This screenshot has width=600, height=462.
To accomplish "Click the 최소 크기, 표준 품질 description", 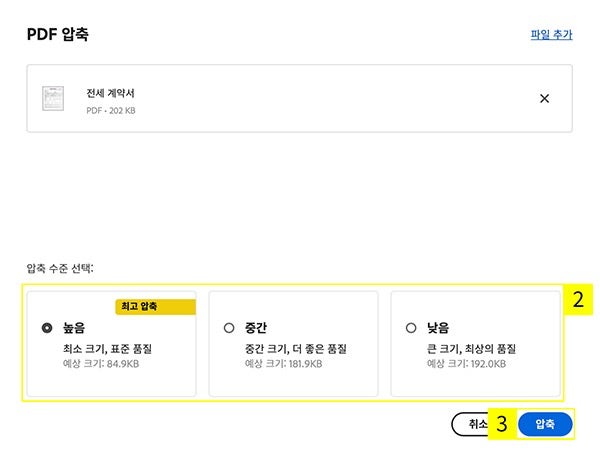I will 107,349.
